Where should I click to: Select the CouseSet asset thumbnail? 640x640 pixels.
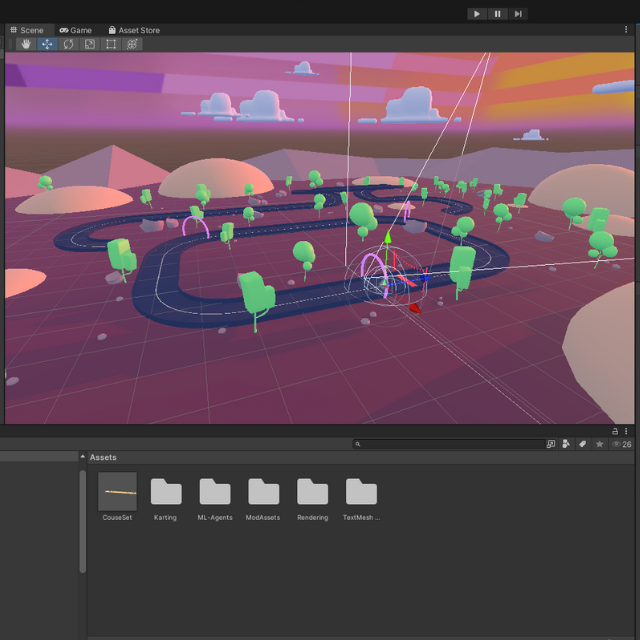(118, 491)
